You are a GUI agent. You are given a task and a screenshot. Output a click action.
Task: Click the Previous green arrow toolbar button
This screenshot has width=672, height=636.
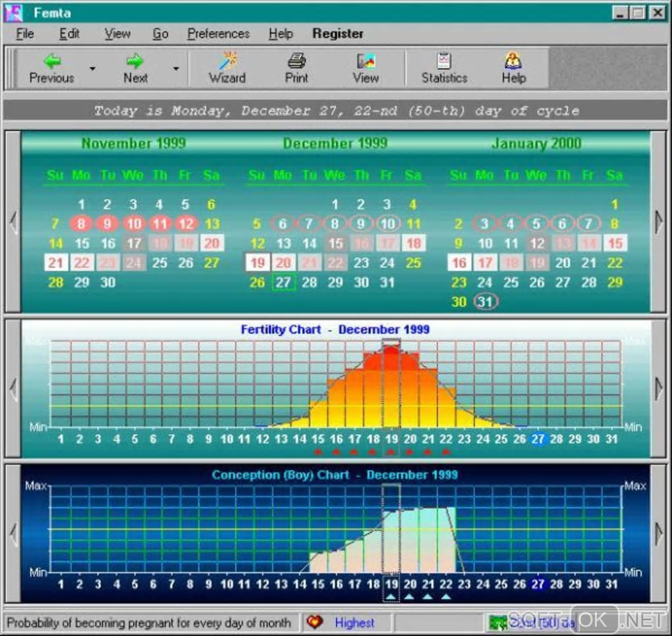tap(51, 68)
